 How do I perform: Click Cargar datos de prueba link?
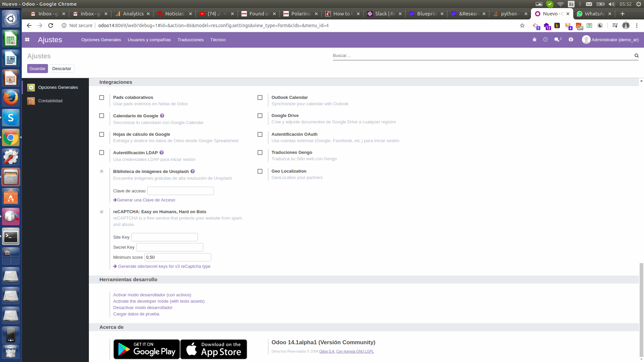pos(136,314)
